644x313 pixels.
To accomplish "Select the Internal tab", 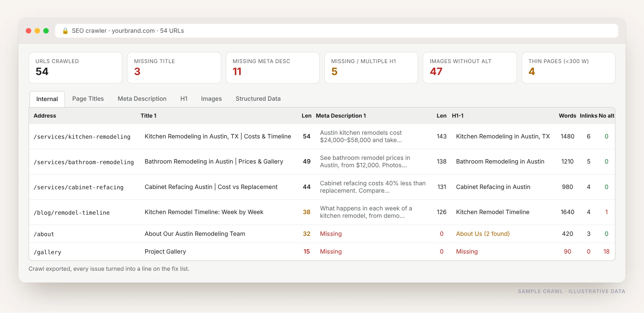I will (47, 99).
